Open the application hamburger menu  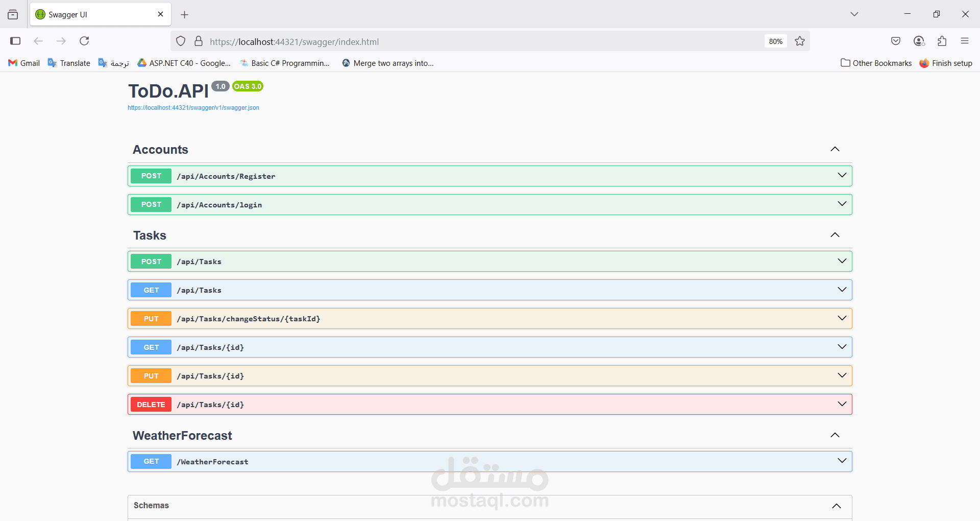(965, 41)
